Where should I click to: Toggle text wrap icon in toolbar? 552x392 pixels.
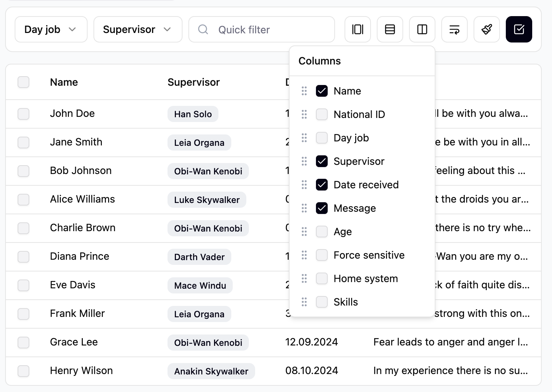[454, 29]
